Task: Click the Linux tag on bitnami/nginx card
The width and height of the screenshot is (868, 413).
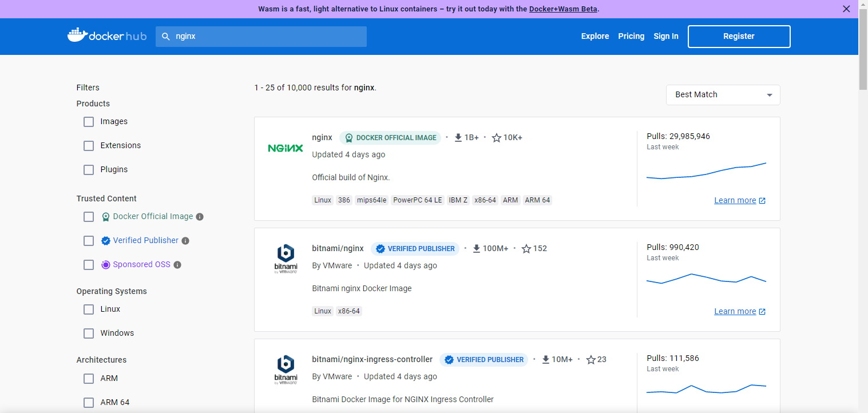Action: coord(323,311)
